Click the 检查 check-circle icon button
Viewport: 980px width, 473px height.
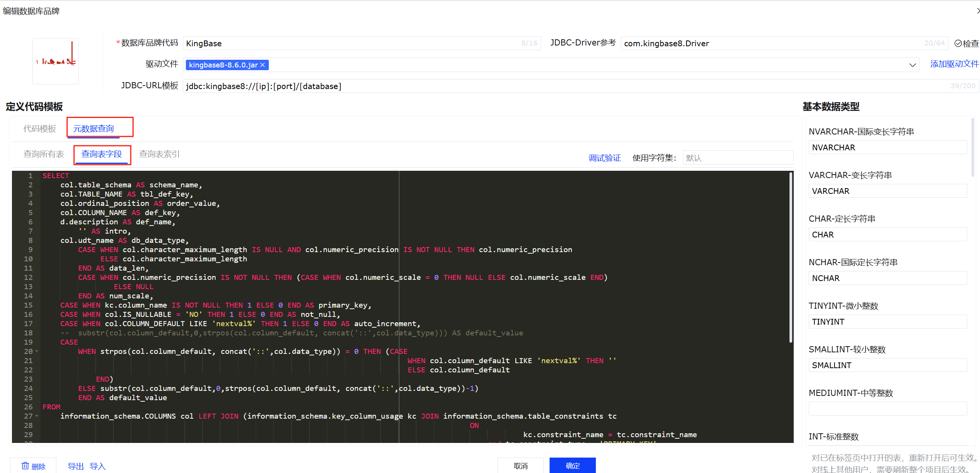[x=966, y=44]
